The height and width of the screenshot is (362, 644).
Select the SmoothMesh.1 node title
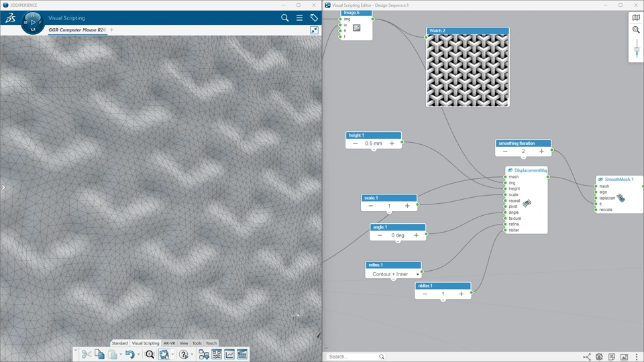pyautogui.click(x=619, y=180)
